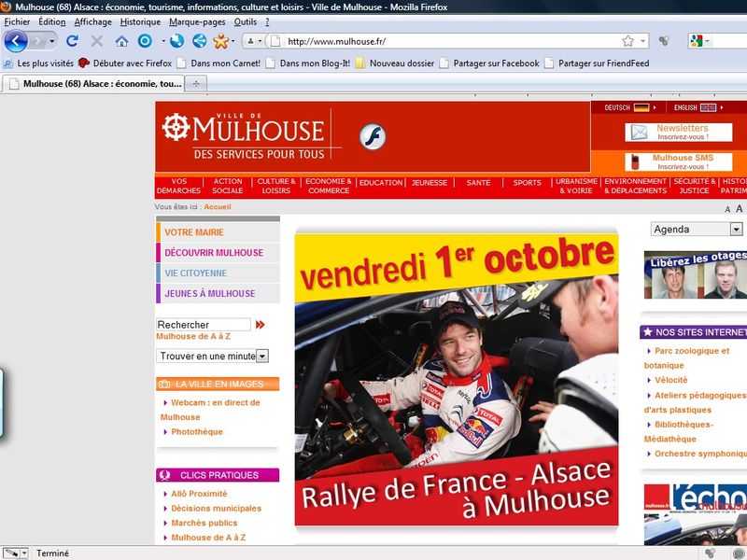Open the Sports site menu

[x=527, y=182]
